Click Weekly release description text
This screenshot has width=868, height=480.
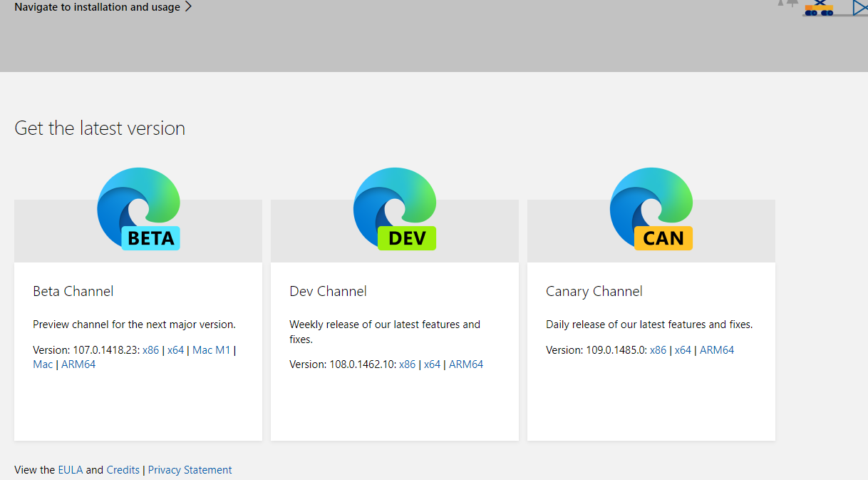pyautogui.click(x=385, y=332)
